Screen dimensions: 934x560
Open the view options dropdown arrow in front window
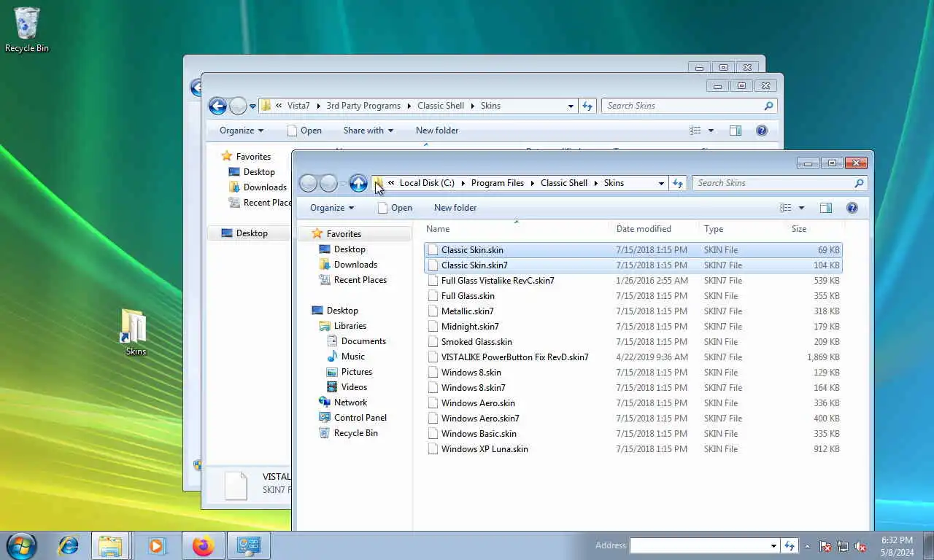tap(801, 208)
